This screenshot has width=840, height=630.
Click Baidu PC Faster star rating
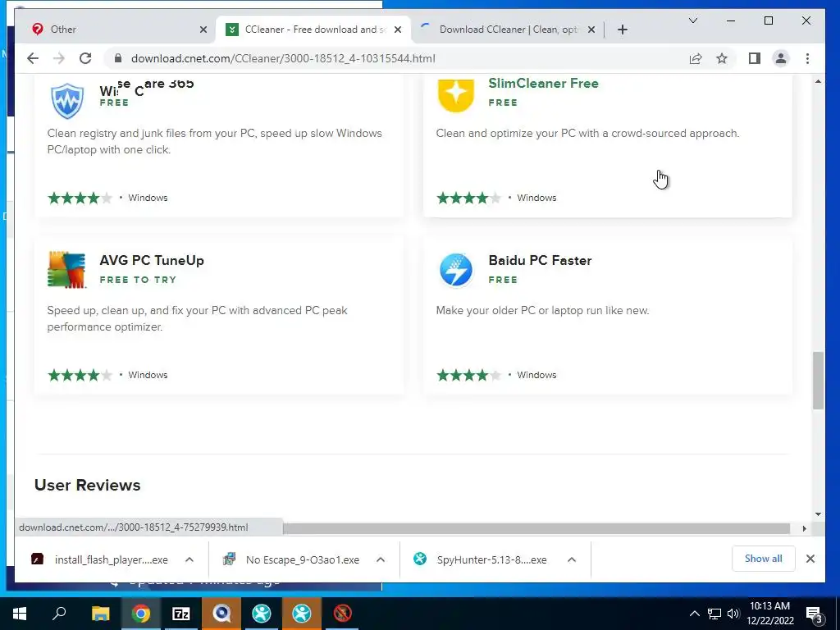[468, 375]
